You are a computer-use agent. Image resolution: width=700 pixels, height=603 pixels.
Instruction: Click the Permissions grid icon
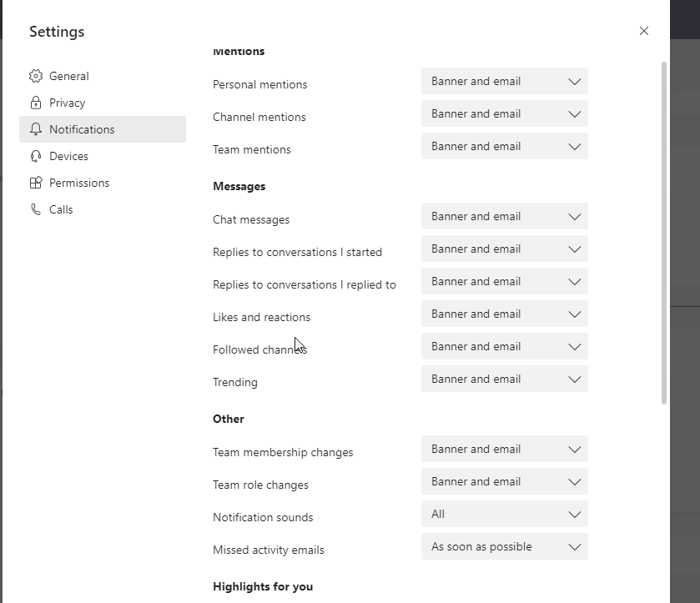[35, 183]
